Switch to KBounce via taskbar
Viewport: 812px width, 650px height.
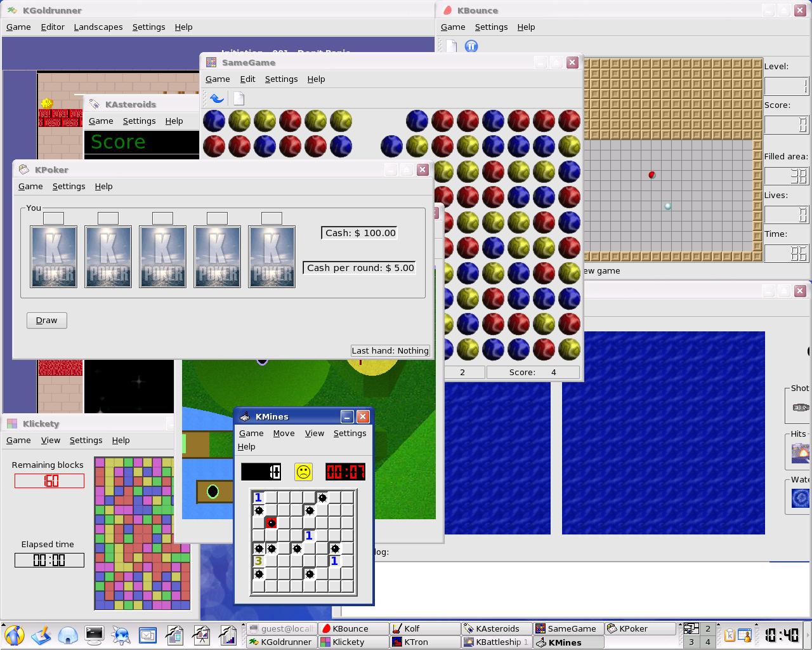tap(353, 628)
